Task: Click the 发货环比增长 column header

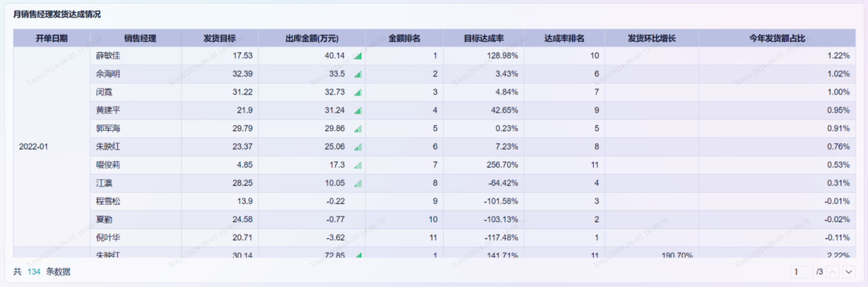Action: click(x=652, y=38)
